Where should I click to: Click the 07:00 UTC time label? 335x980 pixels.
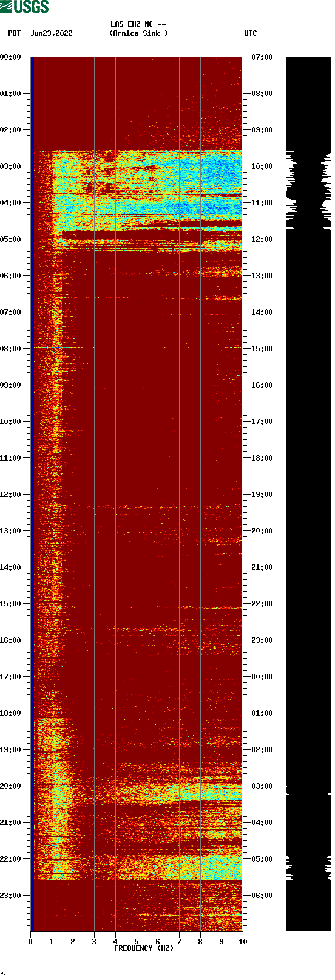(x=262, y=57)
